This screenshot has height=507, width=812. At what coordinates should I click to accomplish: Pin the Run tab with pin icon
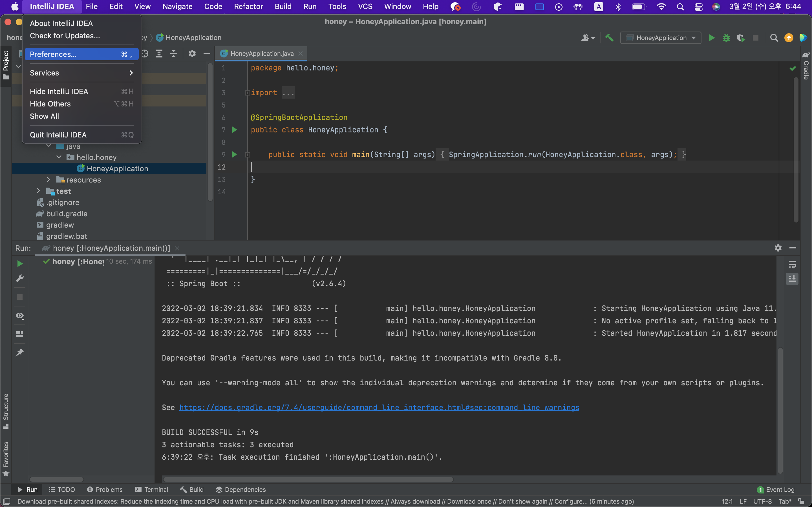(x=20, y=352)
